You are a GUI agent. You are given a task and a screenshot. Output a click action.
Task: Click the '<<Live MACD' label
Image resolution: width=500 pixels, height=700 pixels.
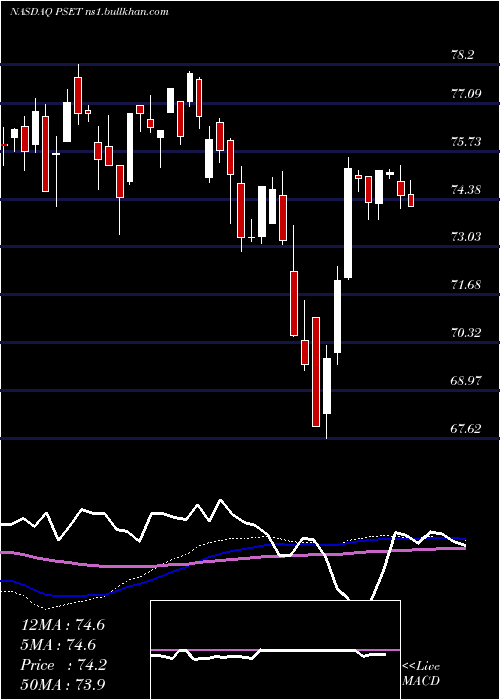point(421,674)
